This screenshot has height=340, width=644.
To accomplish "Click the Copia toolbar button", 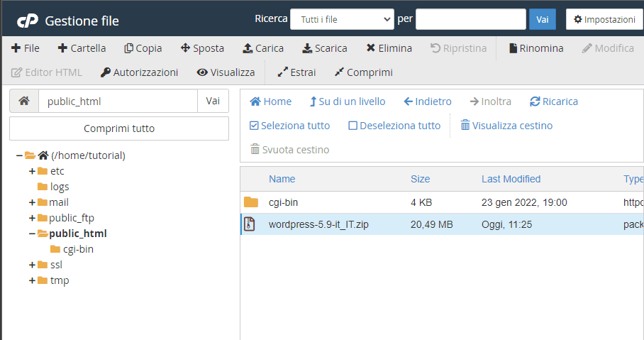I will click(x=143, y=48).
